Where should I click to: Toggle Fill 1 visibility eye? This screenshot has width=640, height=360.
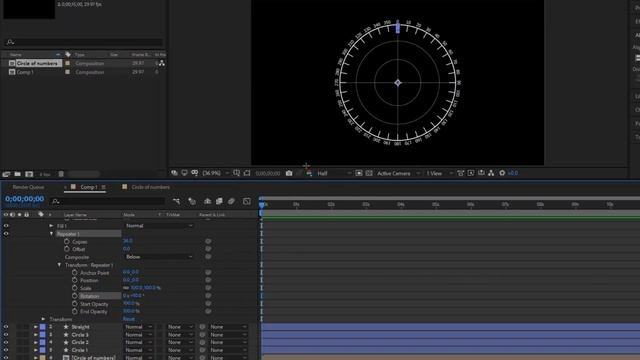tap(6, 225)
